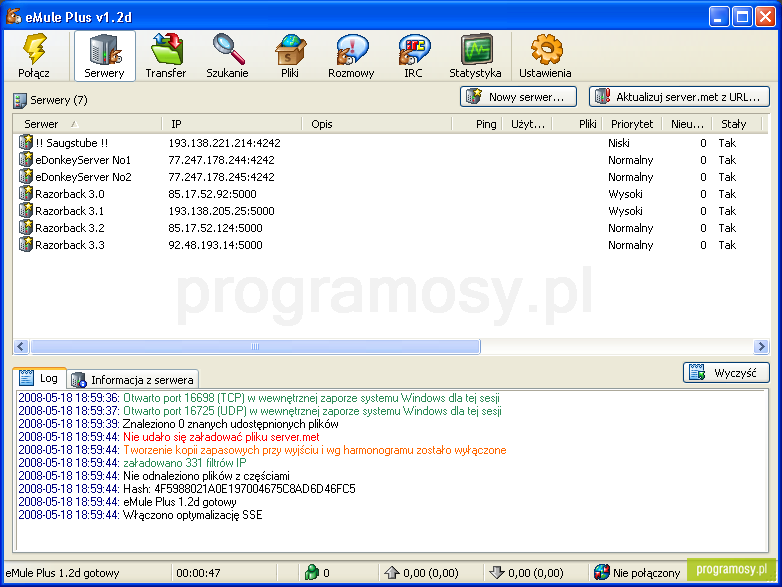Sort by the IP column header

[x=232, y=124]
